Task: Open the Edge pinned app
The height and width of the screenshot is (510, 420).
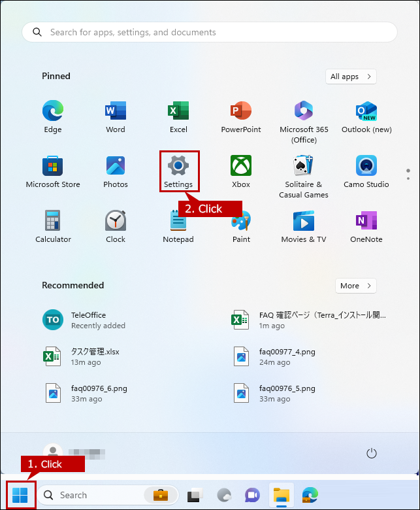Action: point(53,117)
